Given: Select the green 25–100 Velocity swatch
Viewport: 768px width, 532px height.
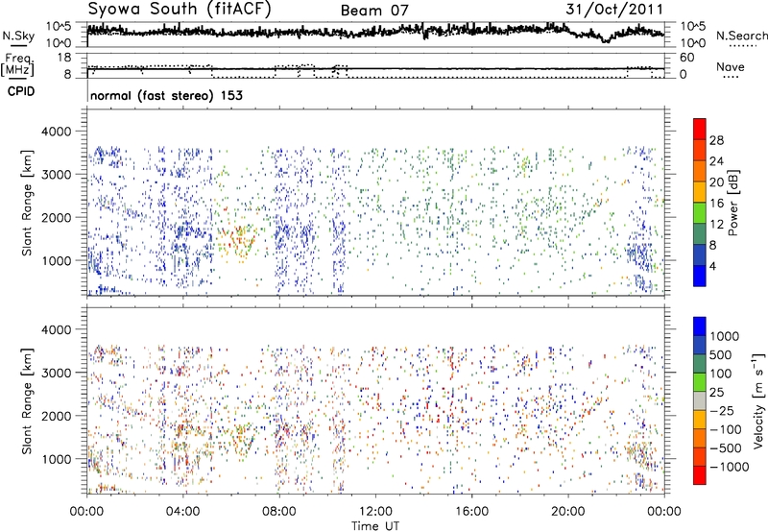Looking at the screenshot, I should (700, 382).
